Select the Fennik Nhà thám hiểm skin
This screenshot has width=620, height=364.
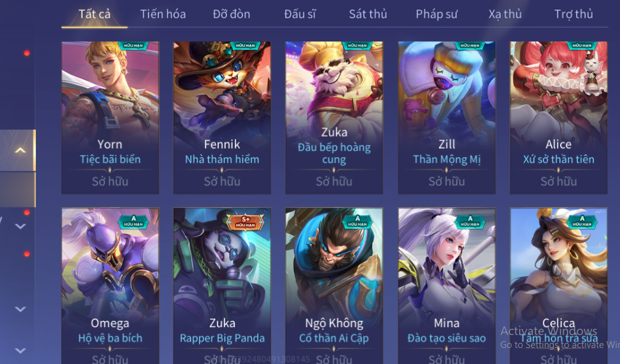[x=222, y=118]
